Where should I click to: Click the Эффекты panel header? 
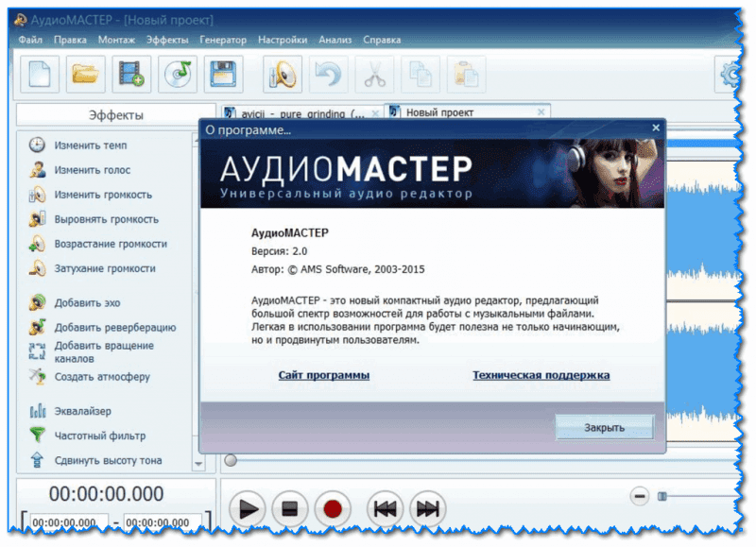point(115,115)
